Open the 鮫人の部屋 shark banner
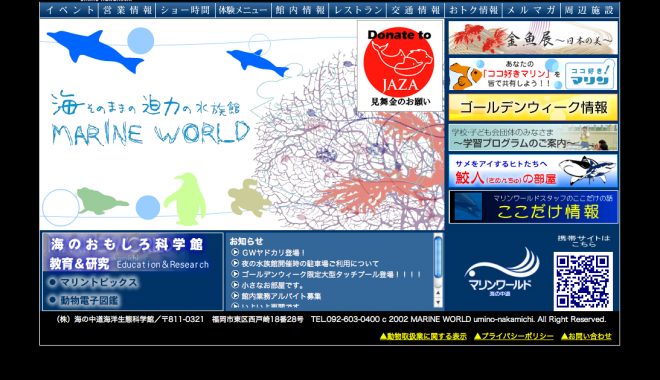Screen dimensions: 660x380 coord(533,171)
